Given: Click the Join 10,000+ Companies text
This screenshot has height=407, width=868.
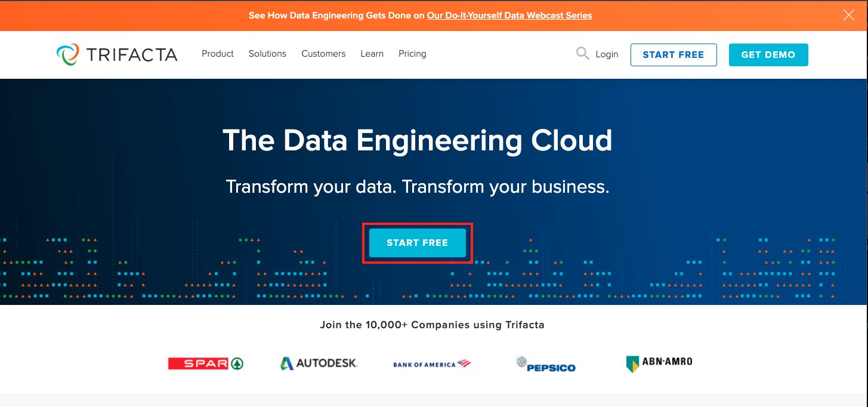Looking at the screenshot, I should point(432,325).
